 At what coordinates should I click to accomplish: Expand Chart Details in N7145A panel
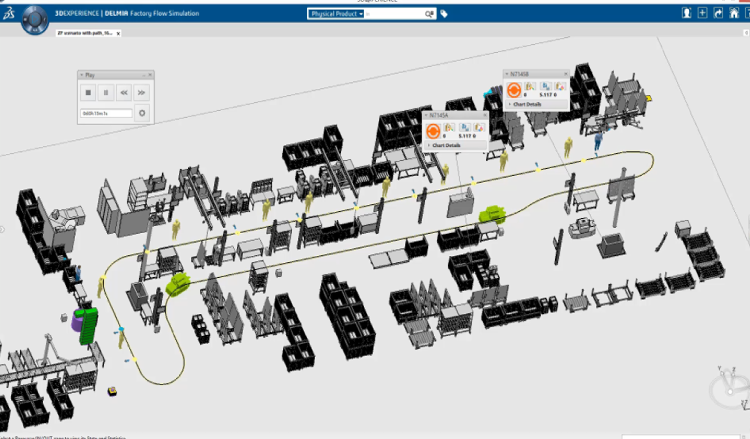tap(445, 146)
